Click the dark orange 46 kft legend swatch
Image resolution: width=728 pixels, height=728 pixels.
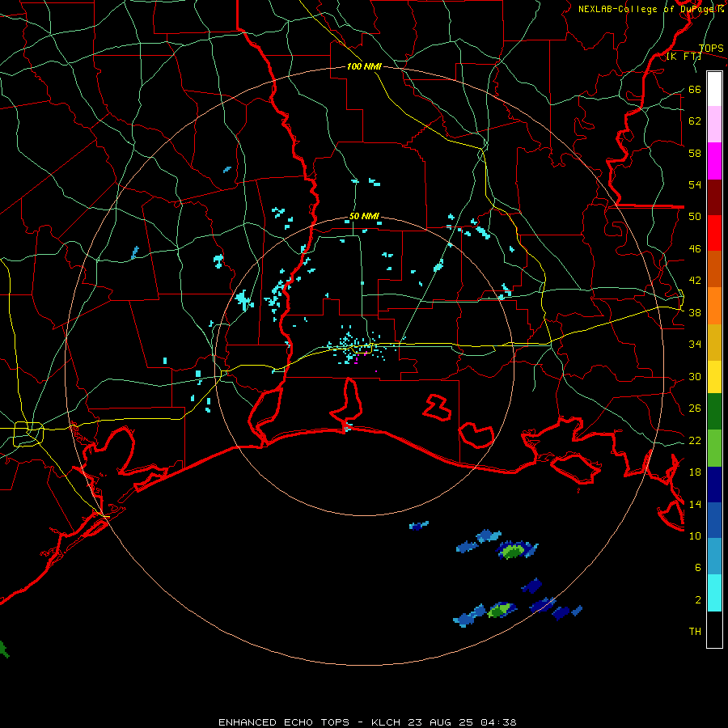click(x=714, y=269)
